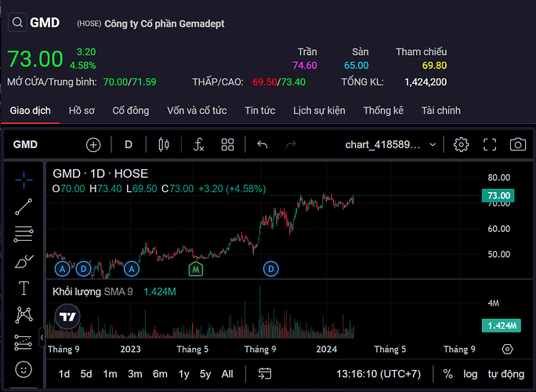
Task: Select the forecast position tool
Action: 24,343
